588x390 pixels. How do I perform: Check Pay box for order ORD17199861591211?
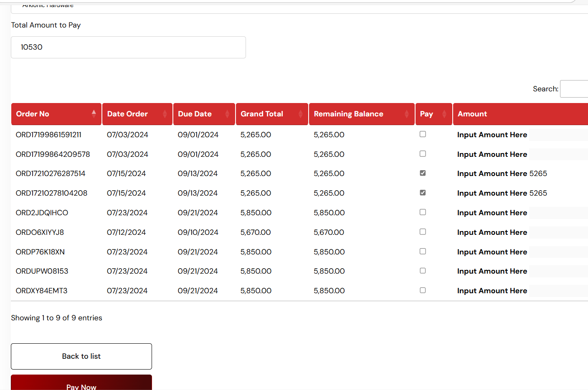[423, 134]
